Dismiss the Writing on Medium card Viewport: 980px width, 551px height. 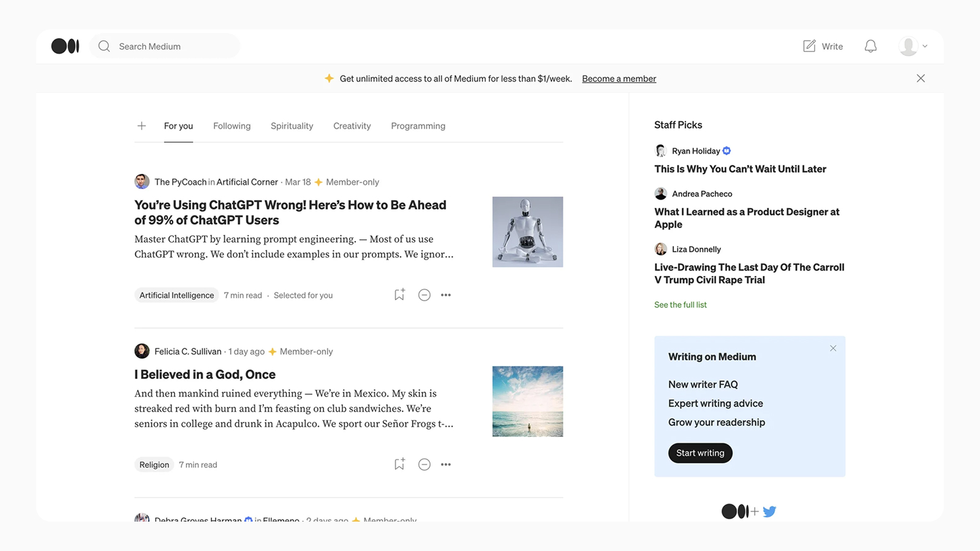coord(833,348)
